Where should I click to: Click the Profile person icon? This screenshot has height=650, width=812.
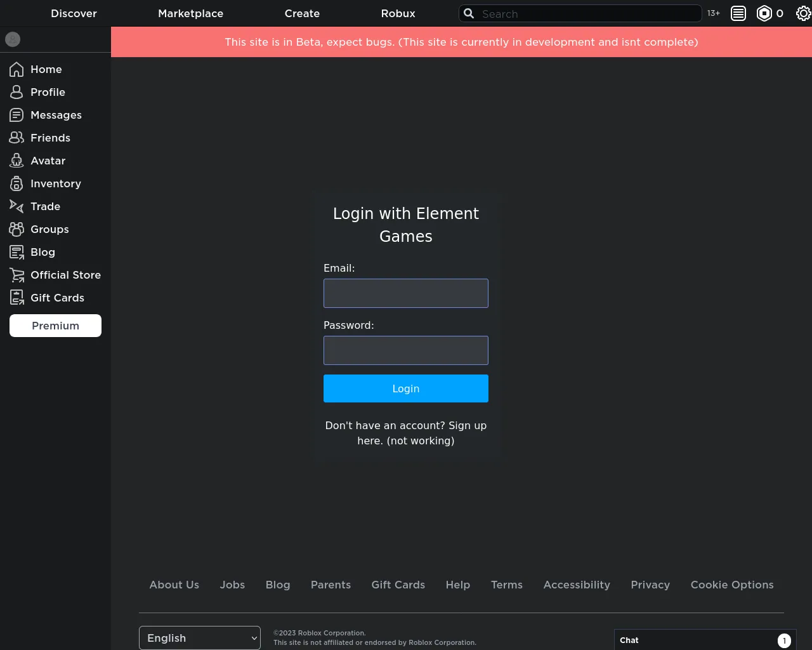(16, 92)
